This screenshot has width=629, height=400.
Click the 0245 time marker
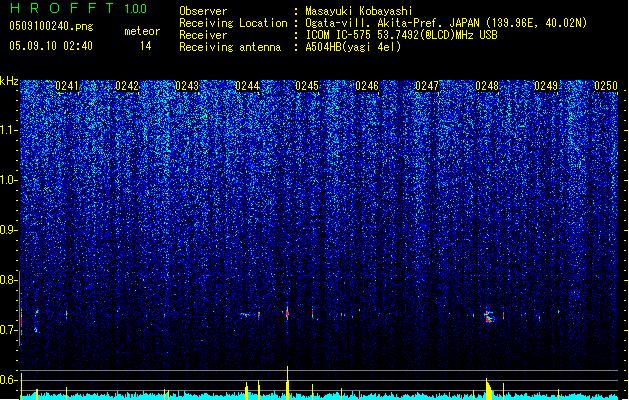[x=307, y=86]
